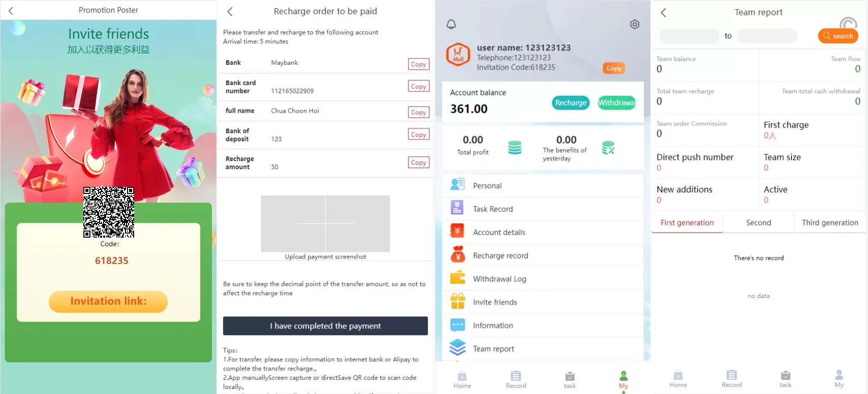Go back from Promotion Poster page

tap(11, 10)
